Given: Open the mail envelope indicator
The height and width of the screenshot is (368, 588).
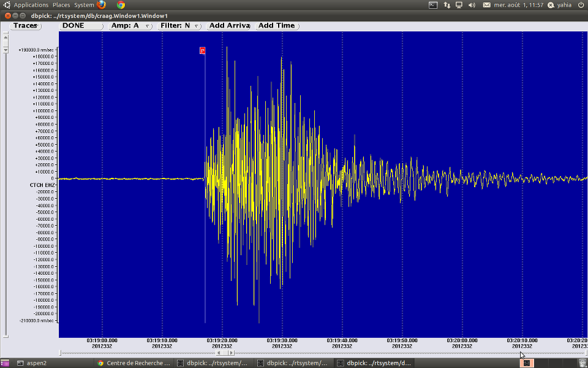Looking at the screenshot, I should (x=487, y=4).
